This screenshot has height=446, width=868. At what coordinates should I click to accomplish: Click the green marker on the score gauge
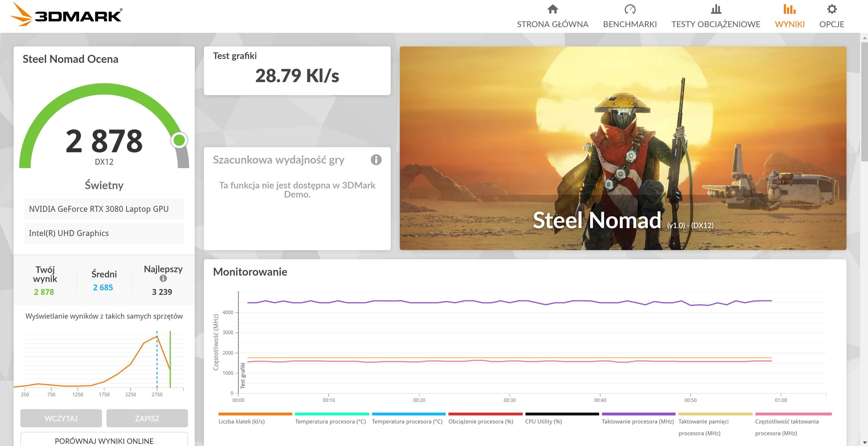click(179, 140)
